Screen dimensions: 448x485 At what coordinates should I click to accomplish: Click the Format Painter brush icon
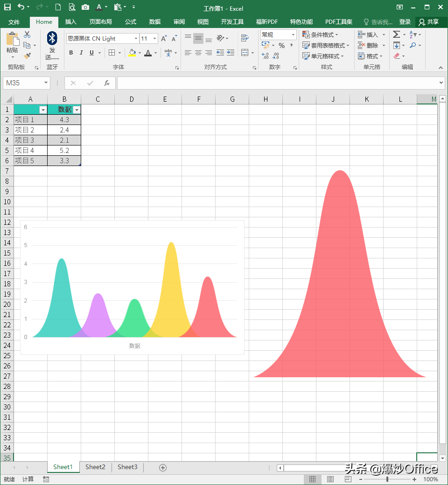(x=27, y=55)
